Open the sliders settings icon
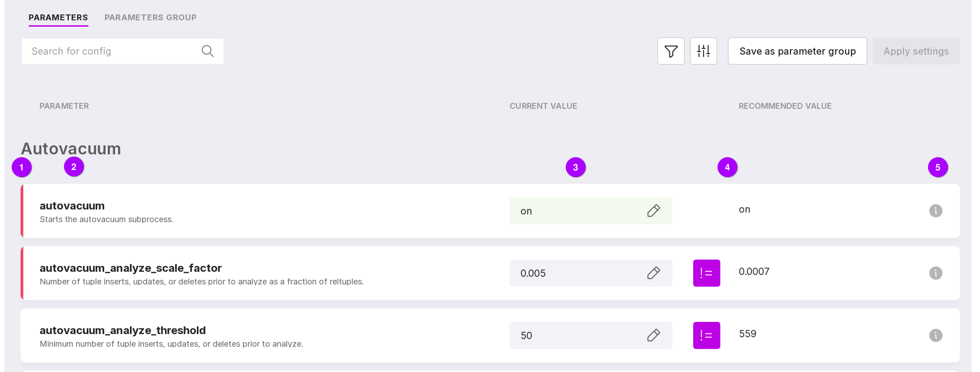980x372 pixels. pyautogui.click(x=703, y=51)
